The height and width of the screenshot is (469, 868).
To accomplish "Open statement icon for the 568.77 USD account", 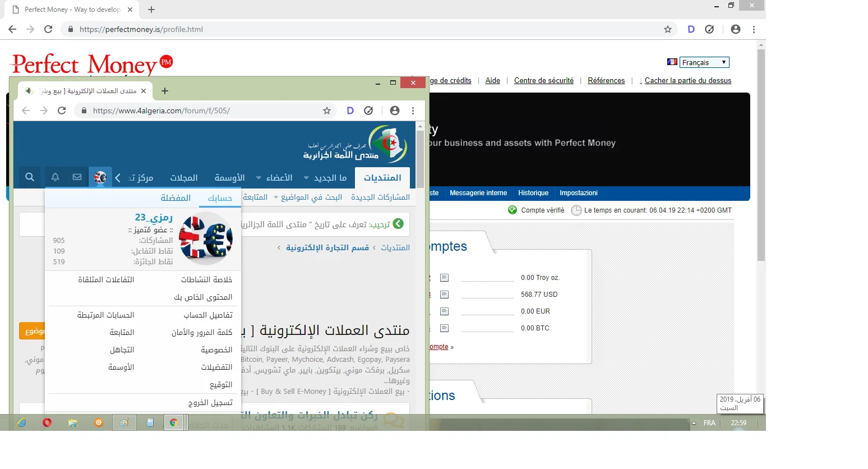I will coord(445,295).
